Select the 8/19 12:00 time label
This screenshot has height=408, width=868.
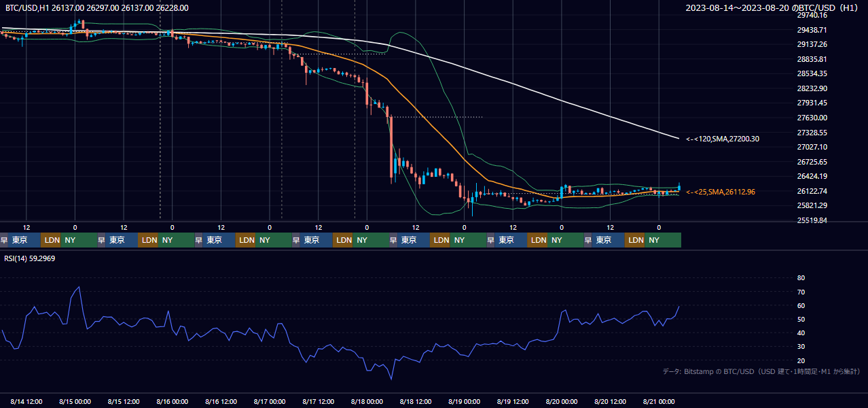pos(513,402)
